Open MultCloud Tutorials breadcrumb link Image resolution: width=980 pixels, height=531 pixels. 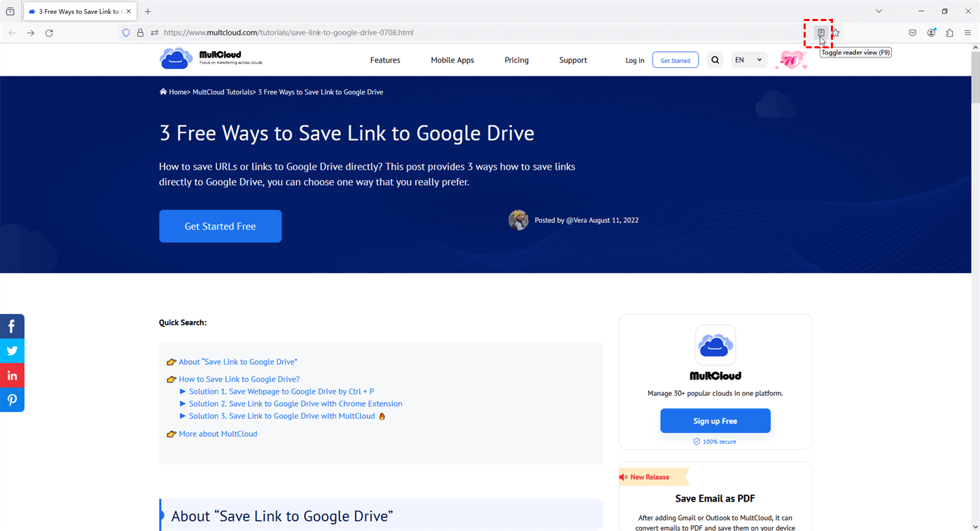(x=222, y=92)
